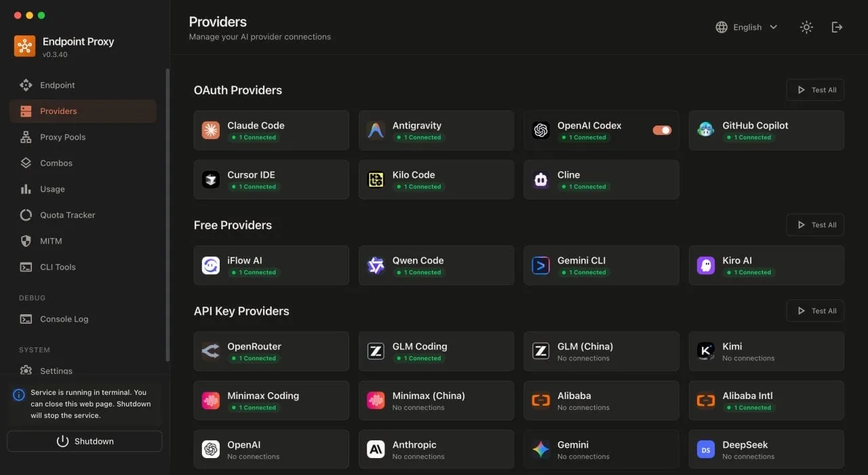Click the info icon in service notice

coord(19,394)
